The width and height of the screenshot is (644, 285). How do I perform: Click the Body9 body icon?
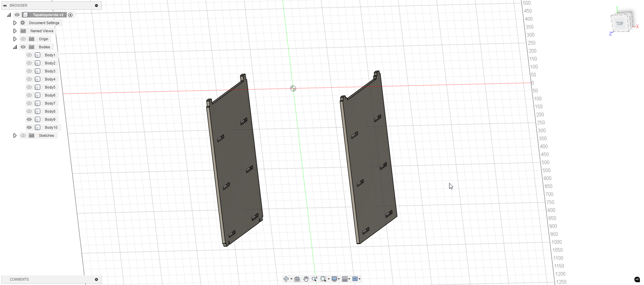(38, 119)
